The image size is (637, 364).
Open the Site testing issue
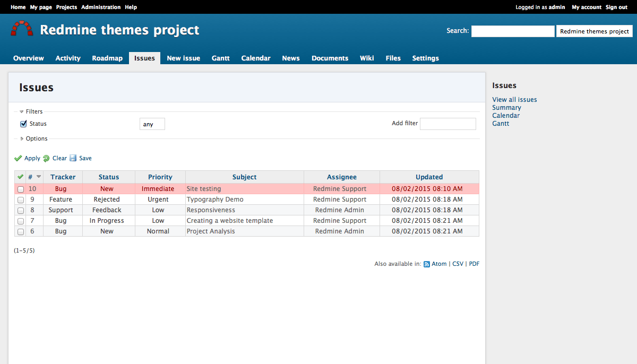click(x=204, y=189)
